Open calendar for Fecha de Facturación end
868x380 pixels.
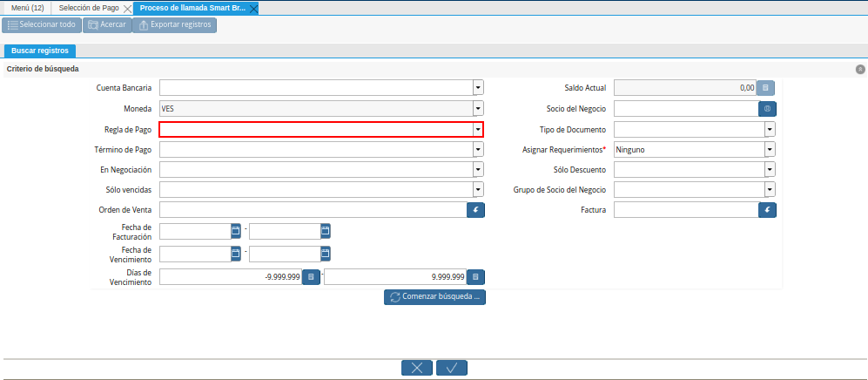point(325,231)
